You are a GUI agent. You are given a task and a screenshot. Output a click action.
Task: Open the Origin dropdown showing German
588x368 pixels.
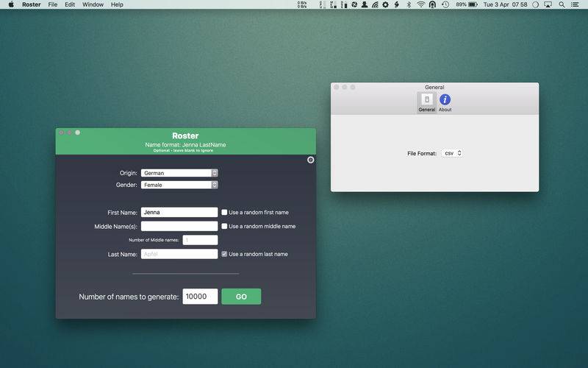point(179,173)
